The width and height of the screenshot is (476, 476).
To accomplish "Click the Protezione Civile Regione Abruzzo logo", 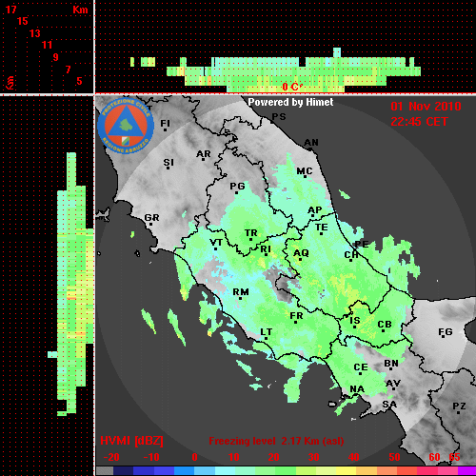I will 126,127.
